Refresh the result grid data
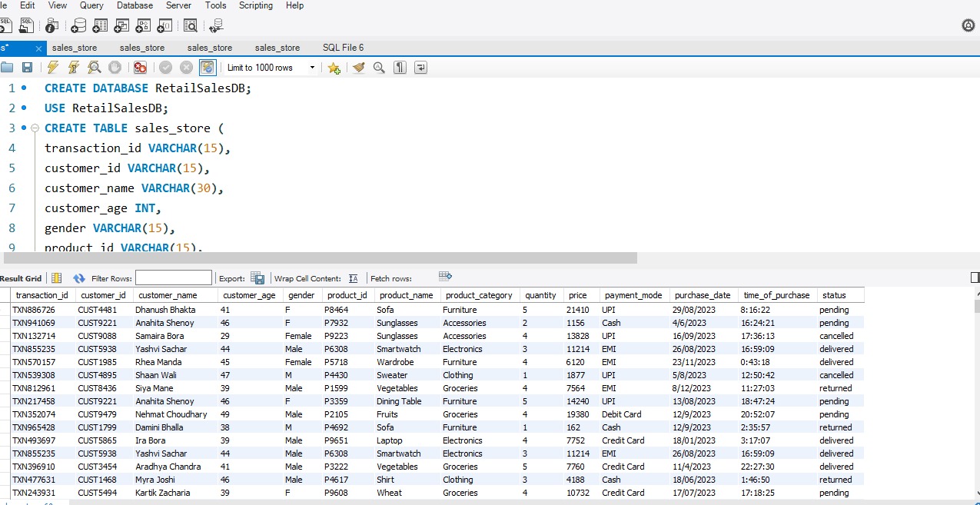The width and height of the screenshot is (980, 505). 79,278
